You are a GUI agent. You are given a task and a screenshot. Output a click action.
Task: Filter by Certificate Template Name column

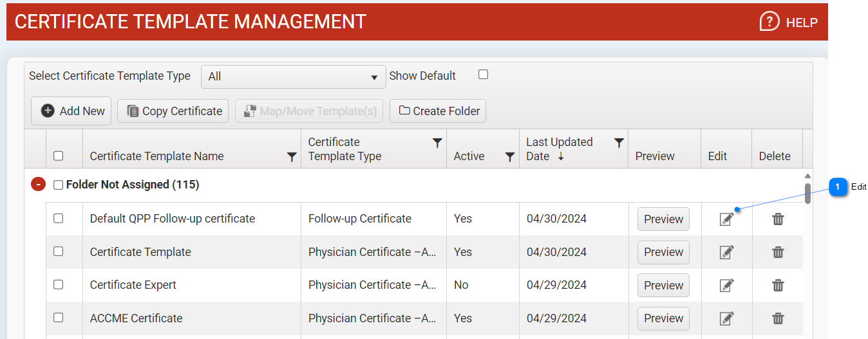(292, 157)
